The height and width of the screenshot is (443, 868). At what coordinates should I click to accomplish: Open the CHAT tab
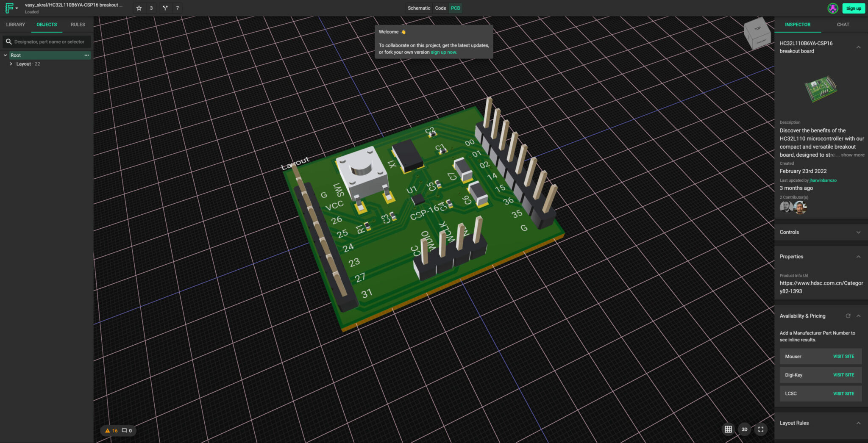point(843,25)
